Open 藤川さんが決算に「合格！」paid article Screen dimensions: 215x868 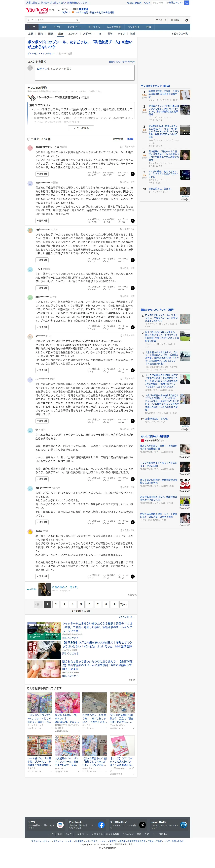coord(159,447)
